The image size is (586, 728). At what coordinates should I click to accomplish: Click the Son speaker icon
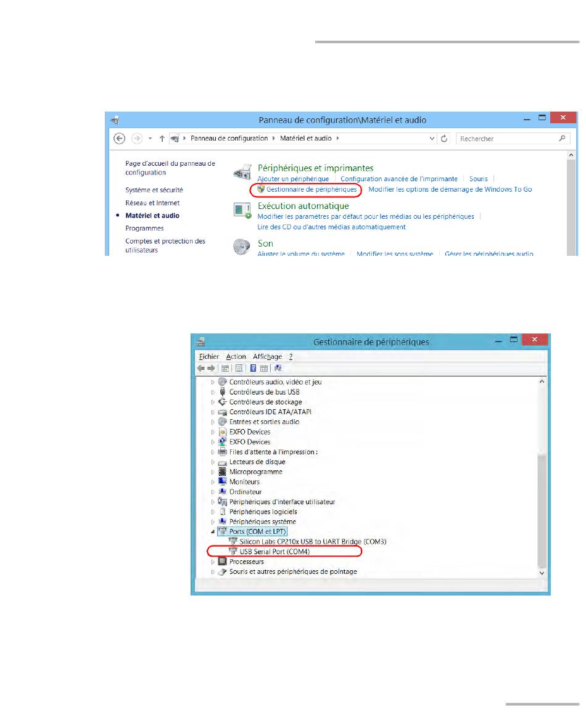pos(242,247)
